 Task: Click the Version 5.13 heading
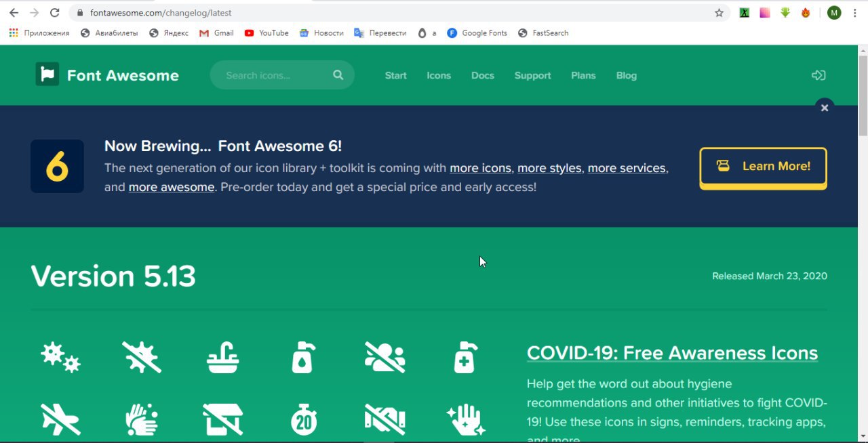point(113,276)
